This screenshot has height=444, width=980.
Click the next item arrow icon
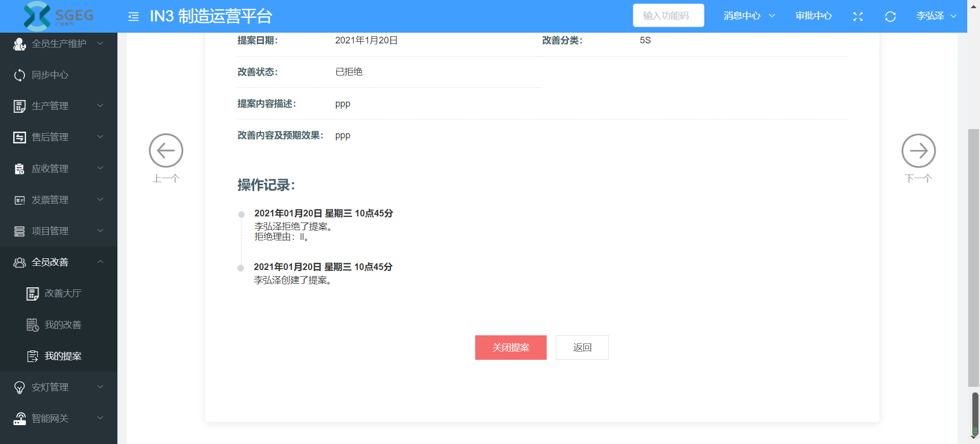pyautogui.click(x=918, y=151)
